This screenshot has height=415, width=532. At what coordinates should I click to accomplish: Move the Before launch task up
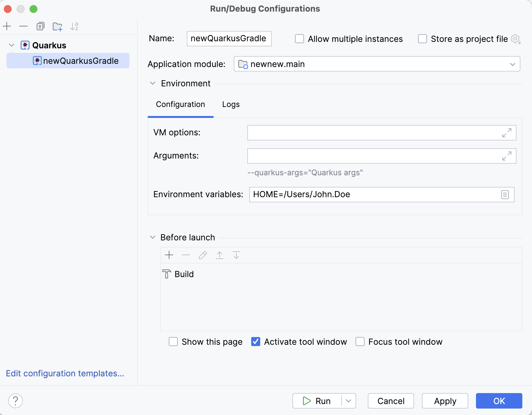pos(220,255)
